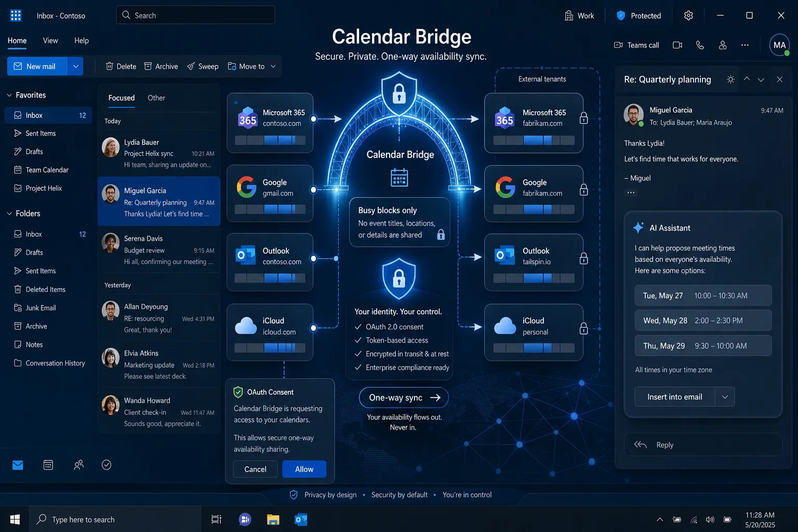Show hidden system tray icons
This screenshot has height=532, width=798.
(660, 520)
